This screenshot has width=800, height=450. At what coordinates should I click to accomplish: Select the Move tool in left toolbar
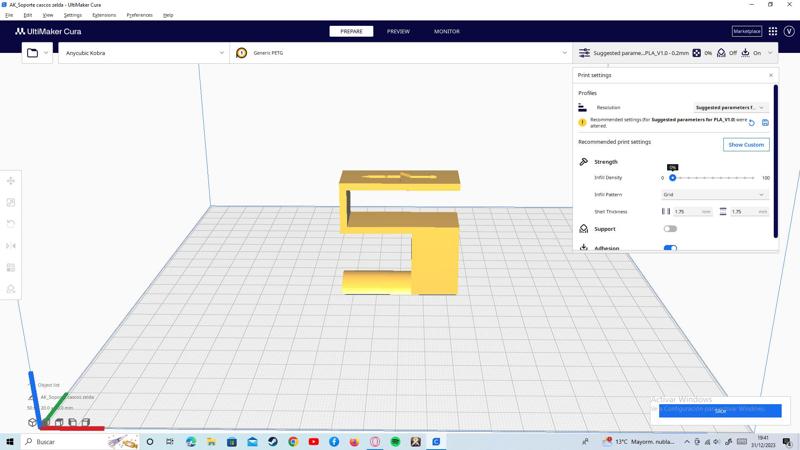tap(10, 181)
